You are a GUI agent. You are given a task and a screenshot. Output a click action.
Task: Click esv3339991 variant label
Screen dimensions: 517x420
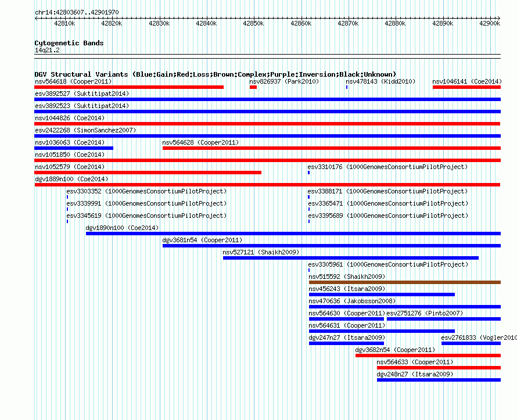coord(146,203)
